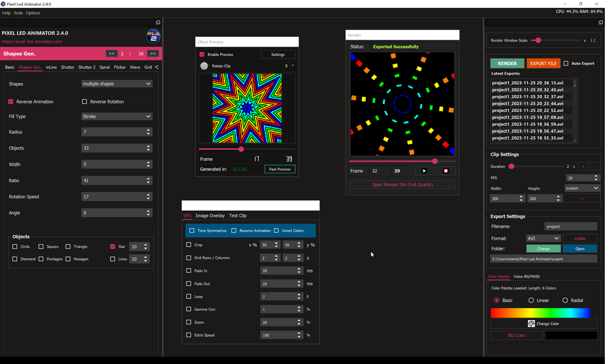Adjust the FPS spinner arrows
Viewport: 605px width, 364px height.
point(596,177)
